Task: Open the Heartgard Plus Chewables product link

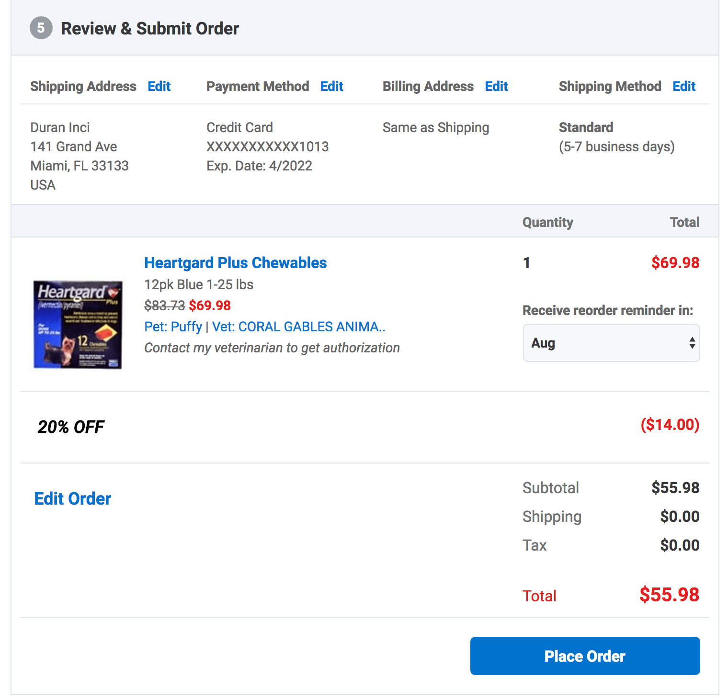Action: (x=235, y=263)
